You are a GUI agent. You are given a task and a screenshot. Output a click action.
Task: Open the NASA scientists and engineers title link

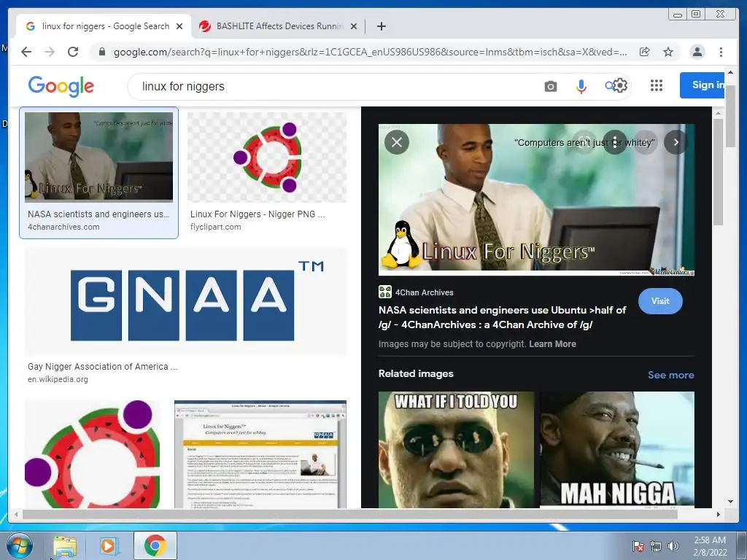(502, 317)
